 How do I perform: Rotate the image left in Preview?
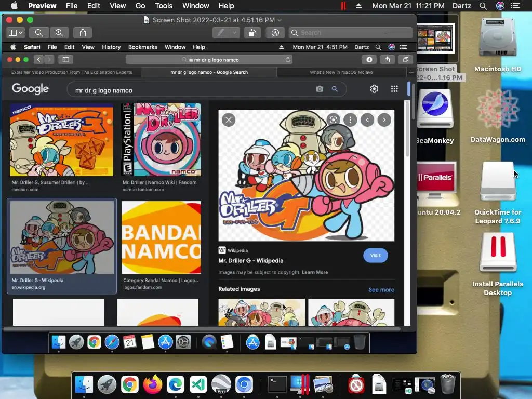click(x=252, y=33)
